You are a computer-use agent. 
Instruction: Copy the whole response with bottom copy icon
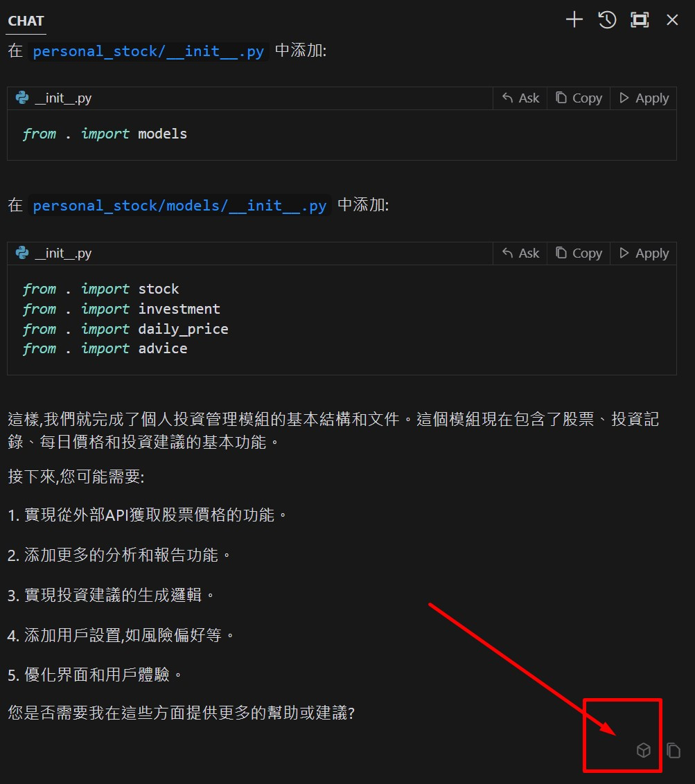[x=674, y=750]
